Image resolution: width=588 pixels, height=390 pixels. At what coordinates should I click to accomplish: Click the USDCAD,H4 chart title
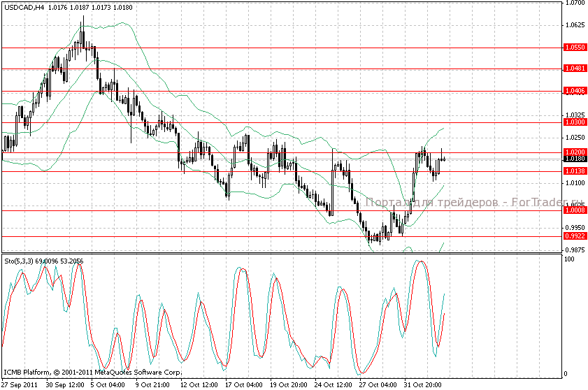point(22,8)
